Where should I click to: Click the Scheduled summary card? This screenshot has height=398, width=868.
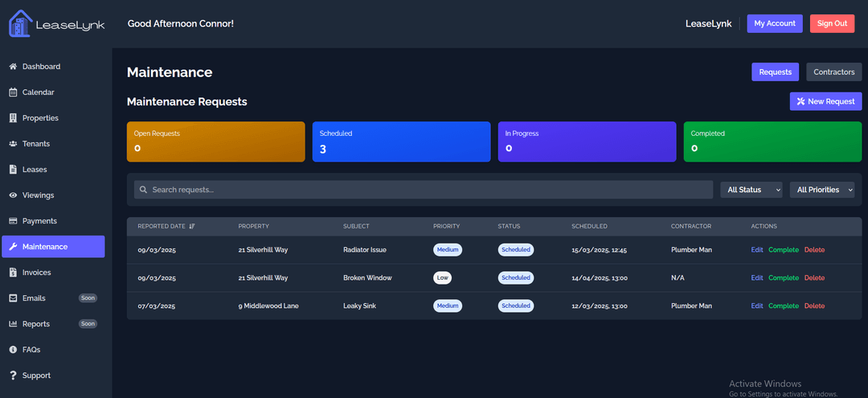401,142
